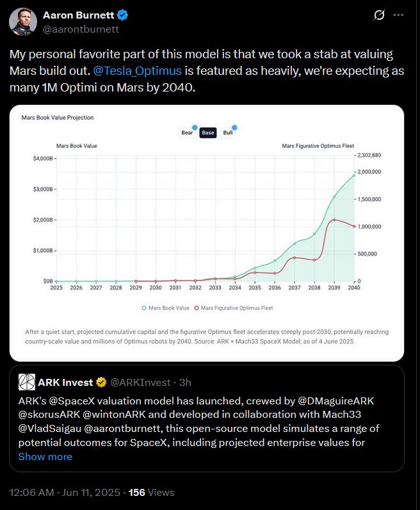Image resolution: width=420 pixels, height=510 pixels.
Task: Open the 12:06 AM Jun 11, 2025 timestamp
Action: coord(65,492)
